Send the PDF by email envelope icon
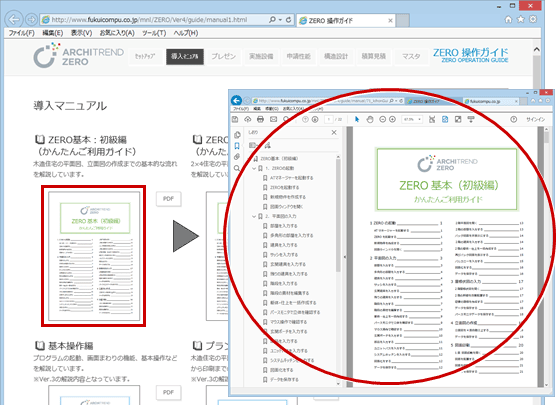This screenshot has width=558, height=405. (273, 119)
